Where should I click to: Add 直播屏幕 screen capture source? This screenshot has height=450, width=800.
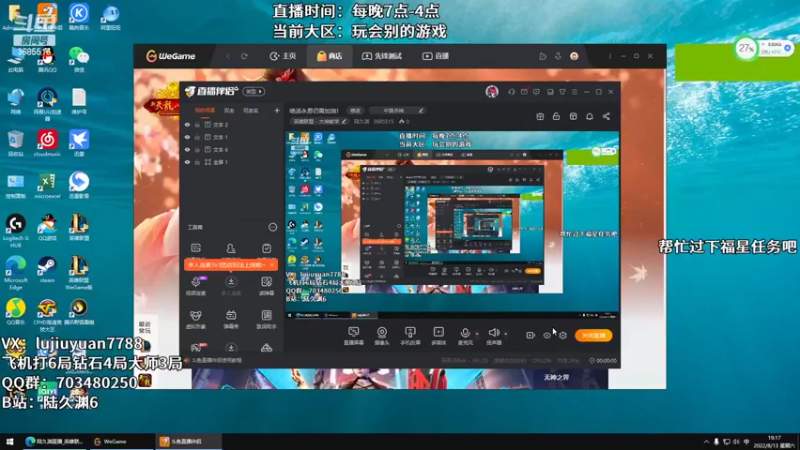(353, 336)
